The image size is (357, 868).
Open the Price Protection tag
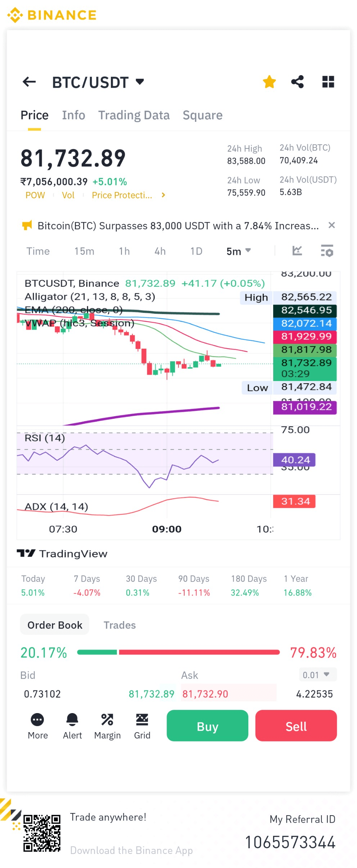click(122, 195)
